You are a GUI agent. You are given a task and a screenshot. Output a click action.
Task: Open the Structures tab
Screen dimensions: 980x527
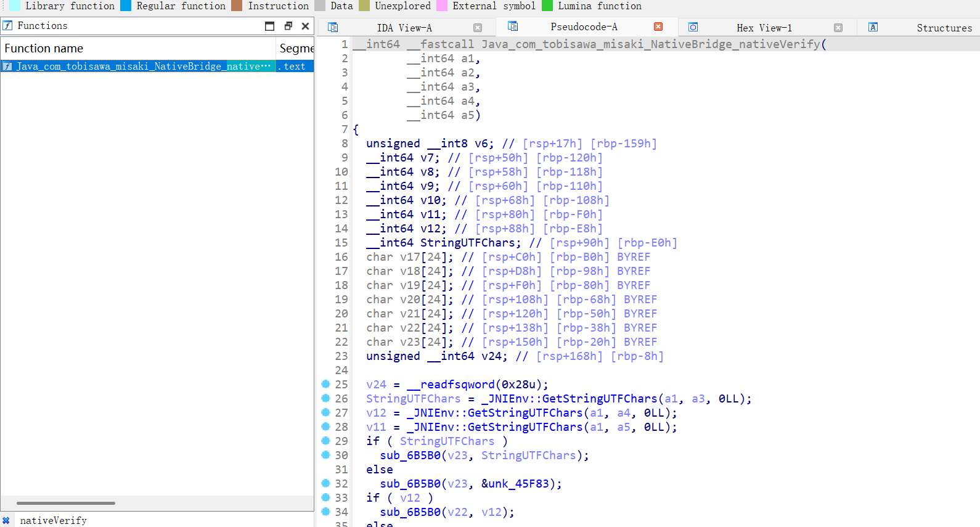pyautogui.click(x=944, y=28)
